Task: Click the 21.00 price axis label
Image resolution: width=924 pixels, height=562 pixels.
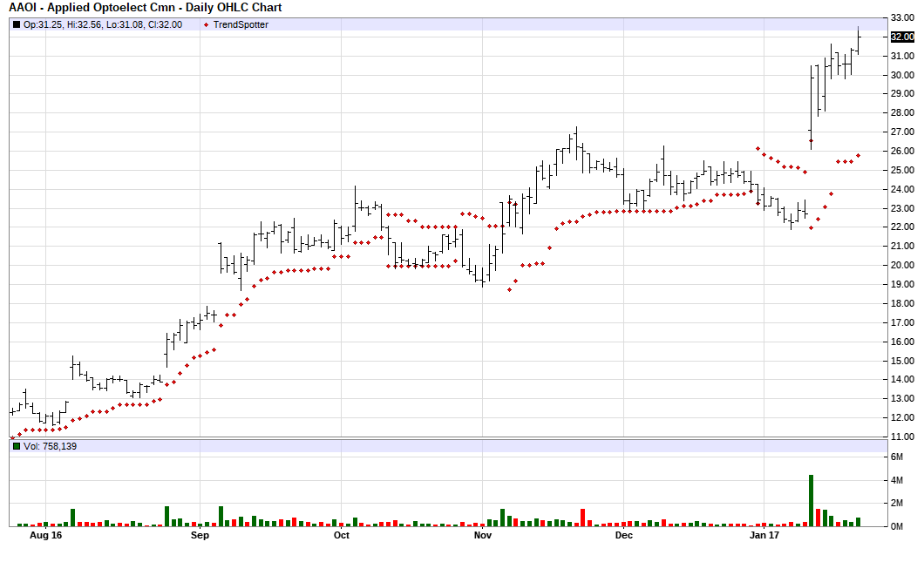Action: coord(902,247)
